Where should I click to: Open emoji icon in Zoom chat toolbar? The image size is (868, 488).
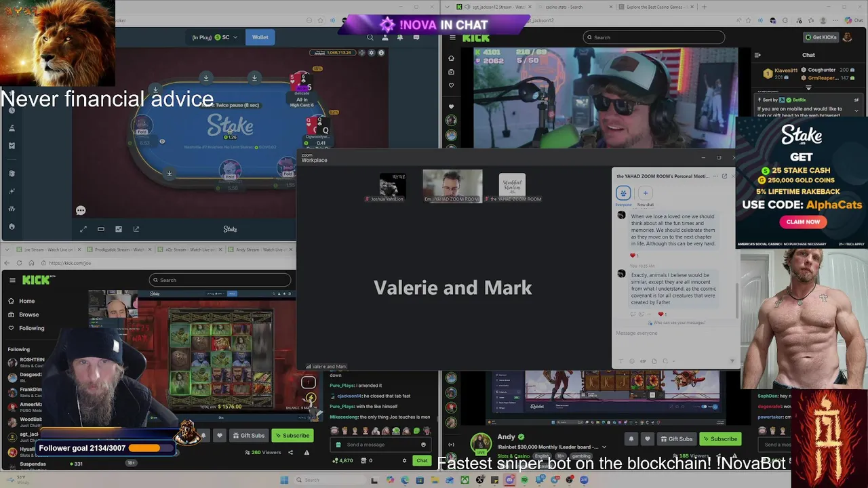(x=632, y=361)
